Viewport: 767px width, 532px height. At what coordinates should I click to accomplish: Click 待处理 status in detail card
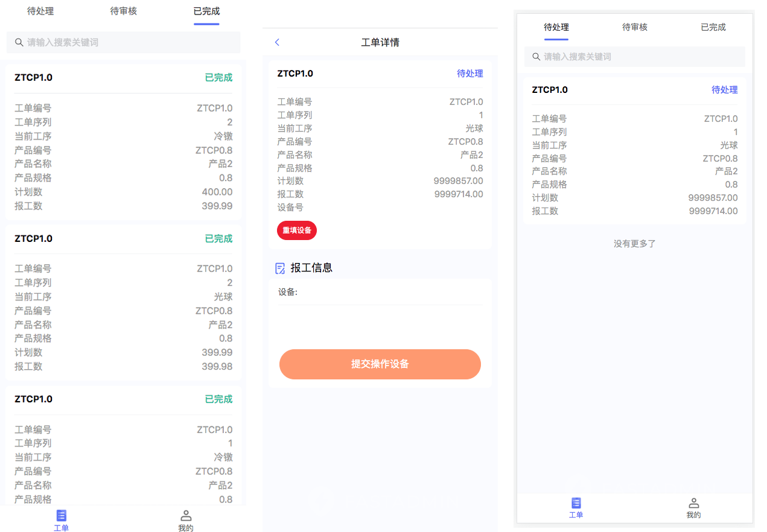tap(470, 74)
